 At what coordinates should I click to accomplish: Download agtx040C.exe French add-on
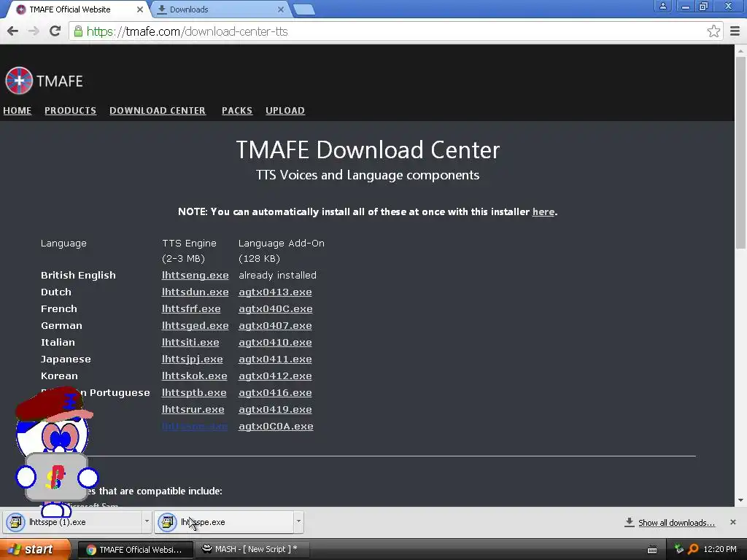coord(275,308)
